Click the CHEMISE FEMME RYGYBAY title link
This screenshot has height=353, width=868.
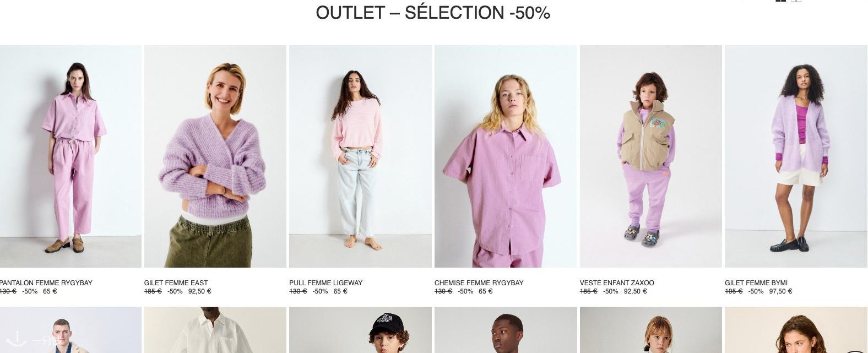pyautogui.click(x=479, y=283)
